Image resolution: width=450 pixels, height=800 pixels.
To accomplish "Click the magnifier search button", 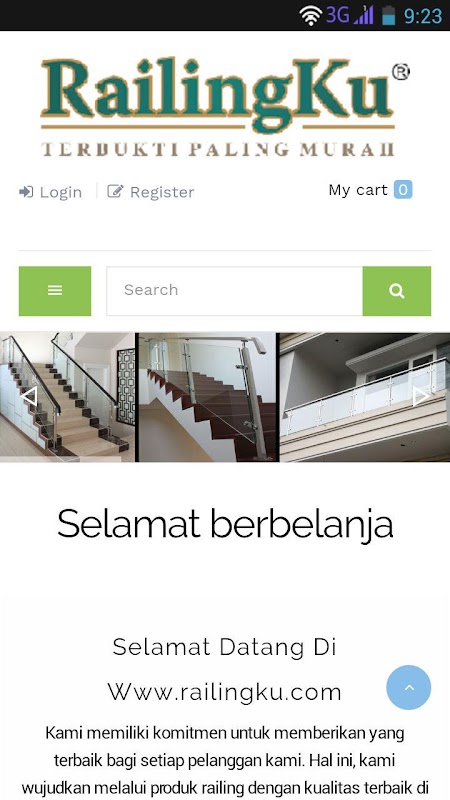I will 396,291.
